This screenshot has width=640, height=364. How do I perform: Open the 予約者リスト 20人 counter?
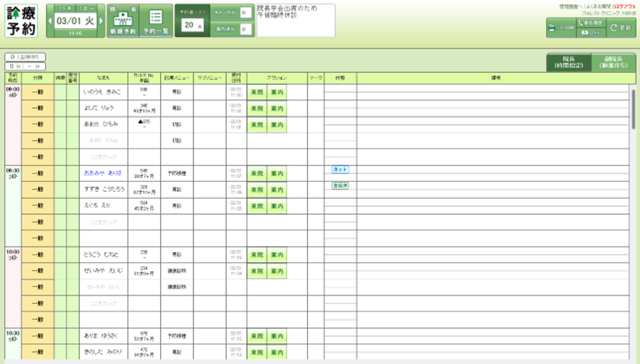[x=192, y=21]
